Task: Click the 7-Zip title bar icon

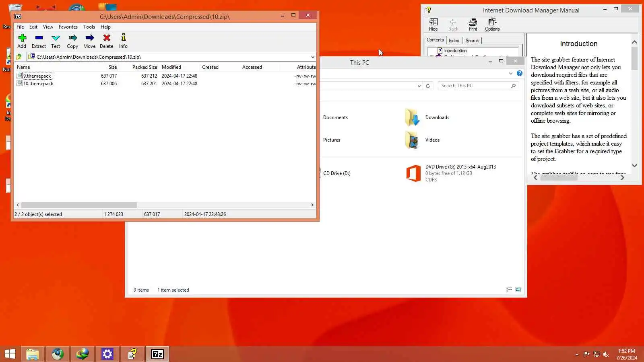Action: tap(18, 16)
